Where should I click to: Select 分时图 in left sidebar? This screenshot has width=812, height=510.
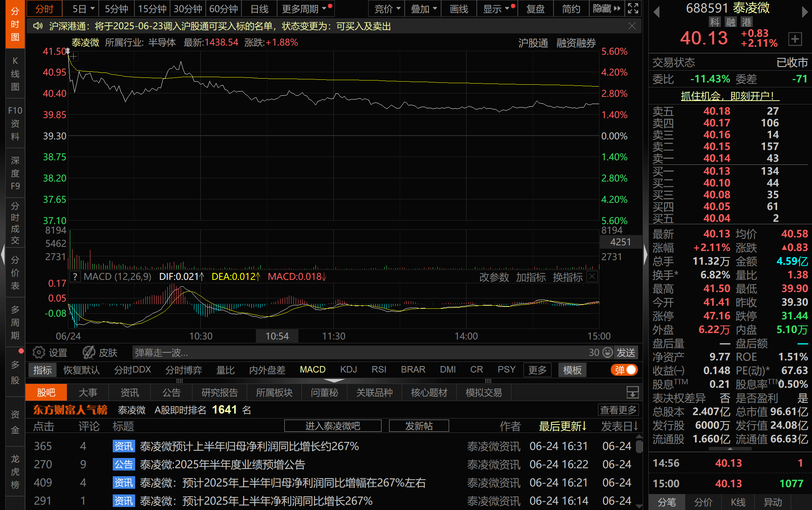[15, 24]
